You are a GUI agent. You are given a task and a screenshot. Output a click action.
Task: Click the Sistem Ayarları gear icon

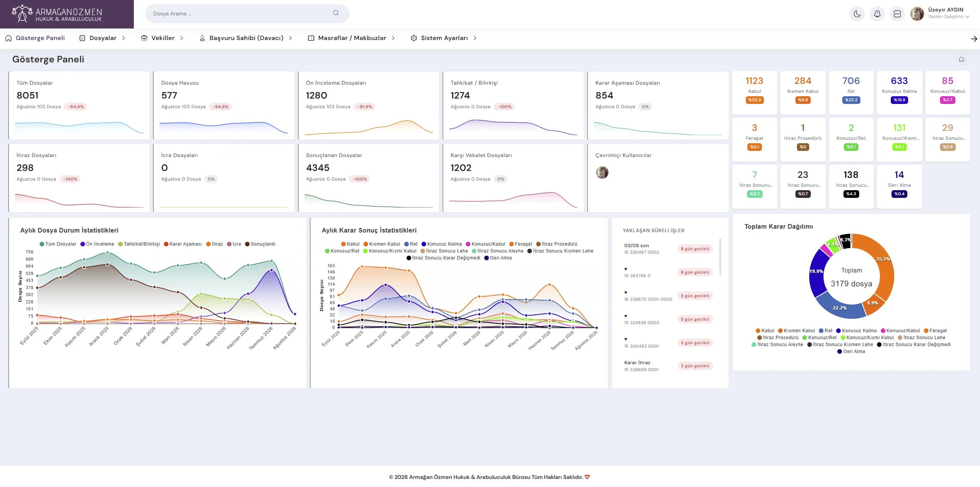[414, 38]
